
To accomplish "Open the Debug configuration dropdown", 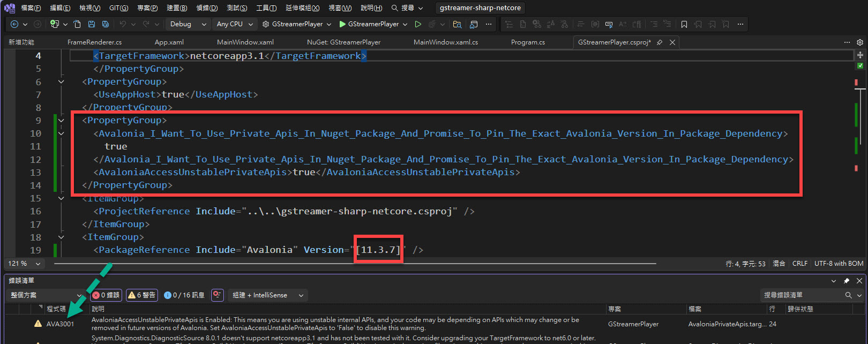I will tap(188, 24).
